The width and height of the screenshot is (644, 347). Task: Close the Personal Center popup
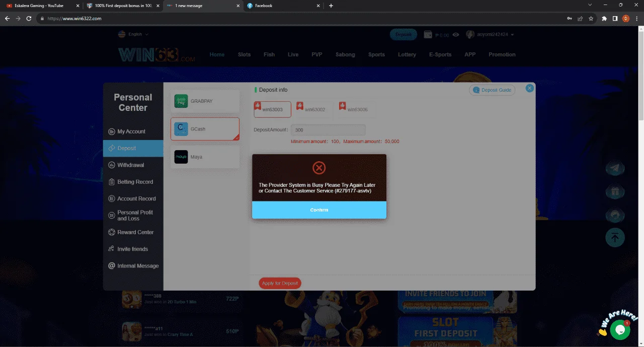tap(529, 88)
